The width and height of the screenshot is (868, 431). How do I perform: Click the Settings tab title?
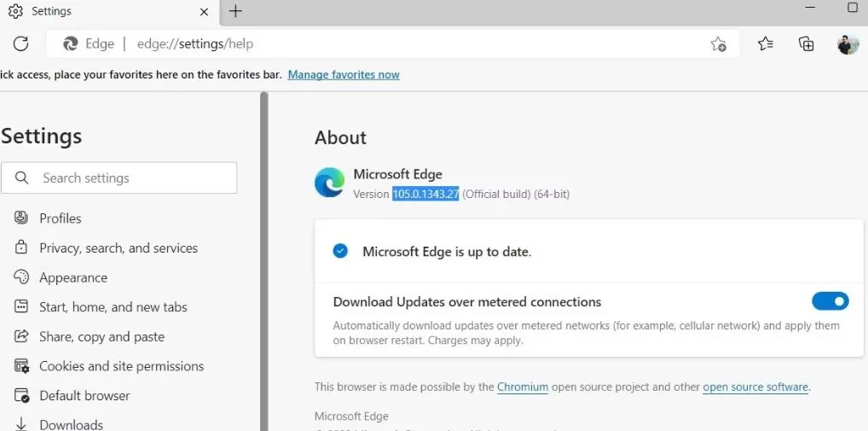pyautogui.click(x=51, y=11)
